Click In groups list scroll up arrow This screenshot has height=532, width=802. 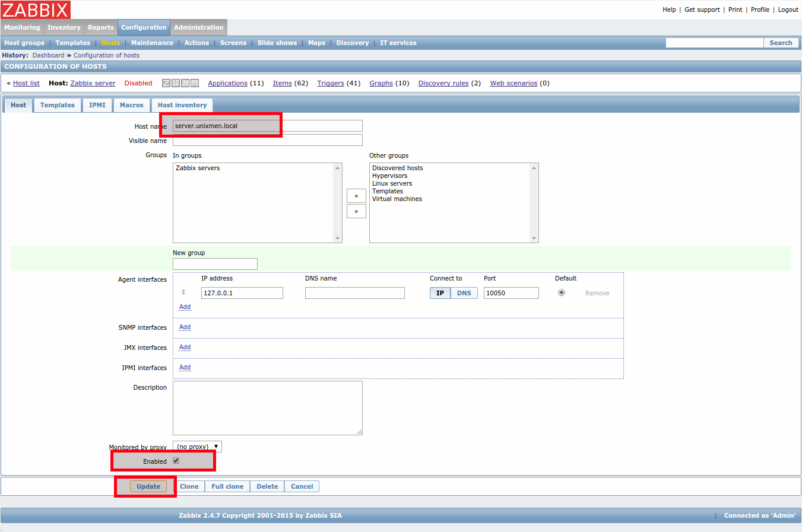[338, 168]
